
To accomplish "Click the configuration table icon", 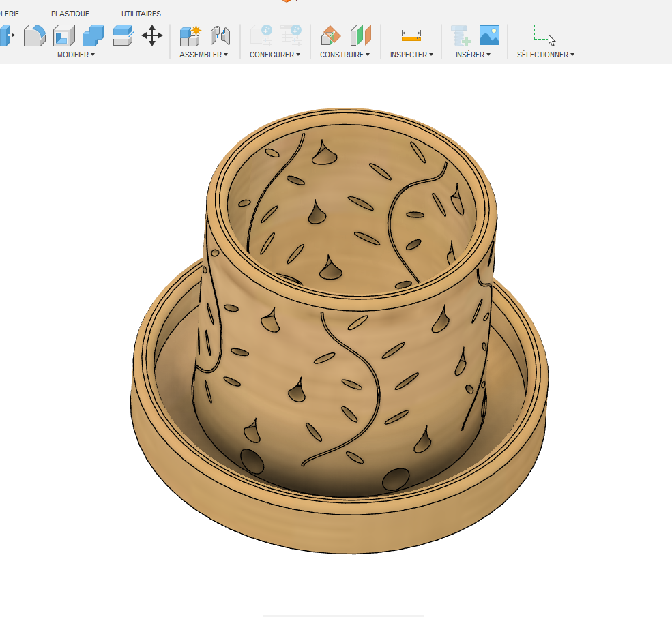I will (291, 35).
